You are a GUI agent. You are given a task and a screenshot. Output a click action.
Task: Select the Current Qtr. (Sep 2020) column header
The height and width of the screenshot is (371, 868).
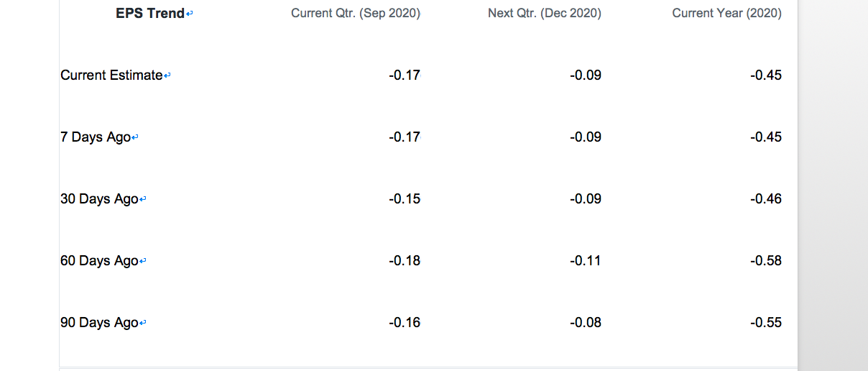coord(356,13)
